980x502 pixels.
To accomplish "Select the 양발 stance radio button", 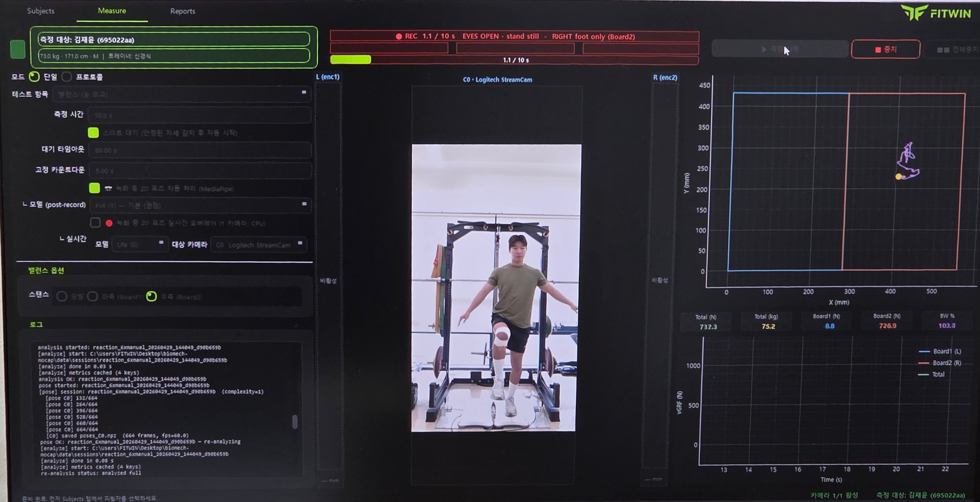I will click(62, 296).
